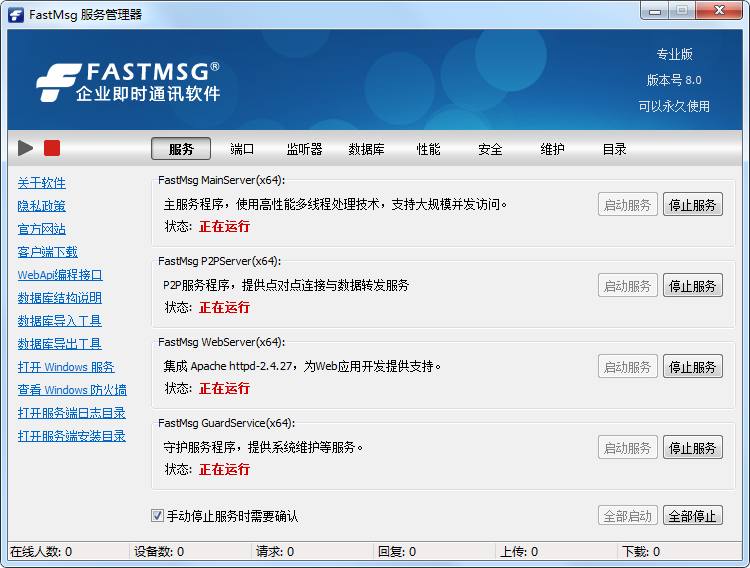The width and height of the screenshot is (750, 568).
Task: Click the FASTMSG logo in banner
Action: click(x=128, y=82)
